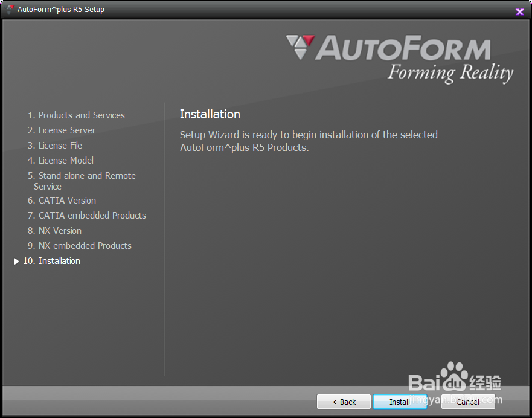
Task: Select step 7. CATIA-embedded Products
Action: click(87, 216)
